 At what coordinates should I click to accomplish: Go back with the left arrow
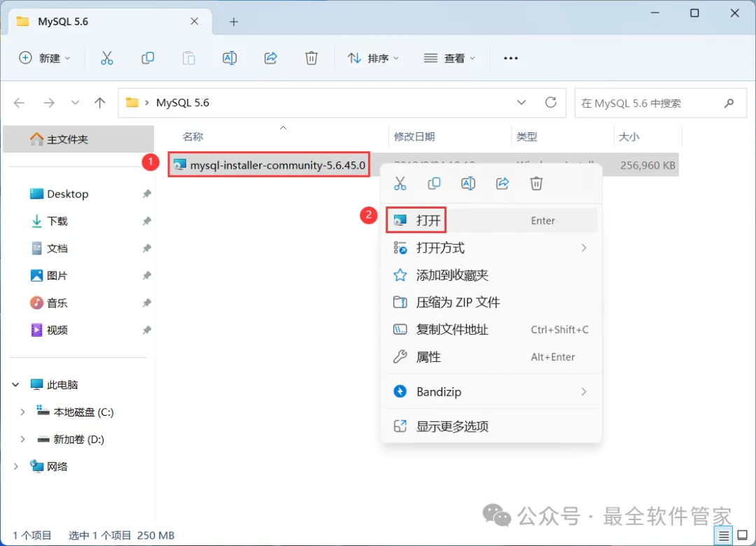click(x=20, y=103)
